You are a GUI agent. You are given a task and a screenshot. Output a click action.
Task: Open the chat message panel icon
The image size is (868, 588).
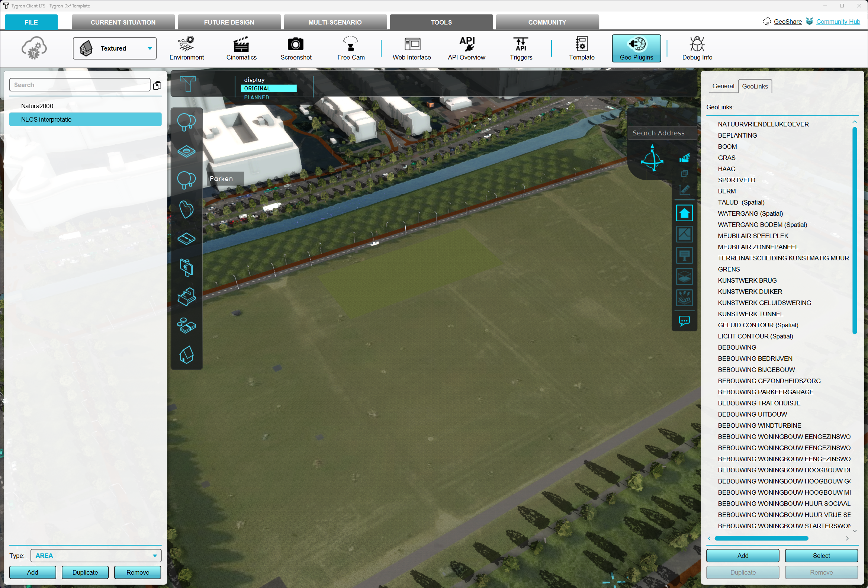pos(684,321)
